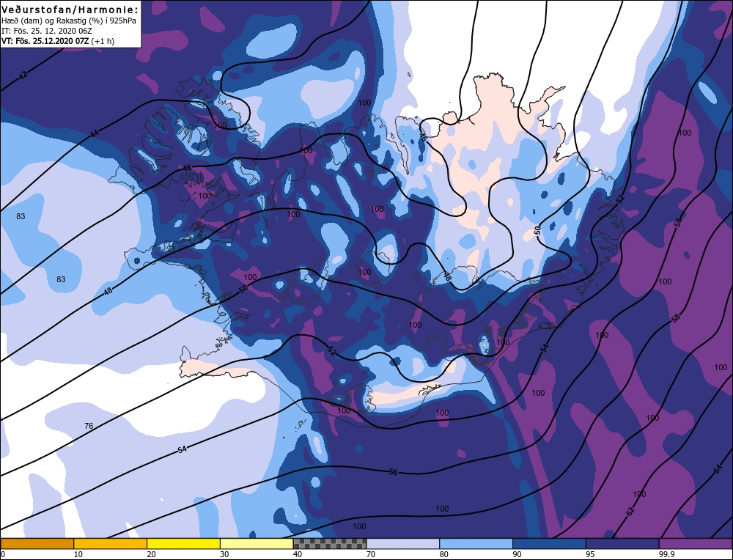Click the legend tick label "10"
Image resolution: width=733 pixels, height=560 pixels.
click(78, 554)
